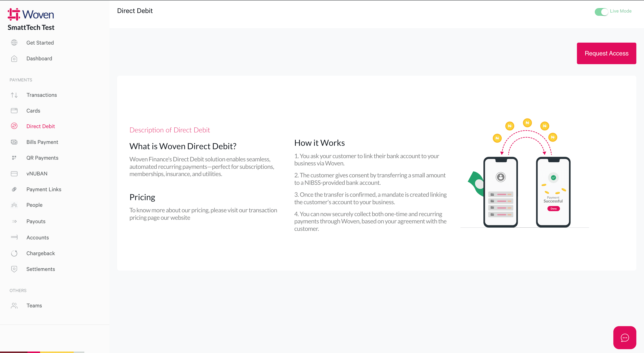
Task: Click the Live Mode label
Action: pyautogui.click(x=621, y=11)
